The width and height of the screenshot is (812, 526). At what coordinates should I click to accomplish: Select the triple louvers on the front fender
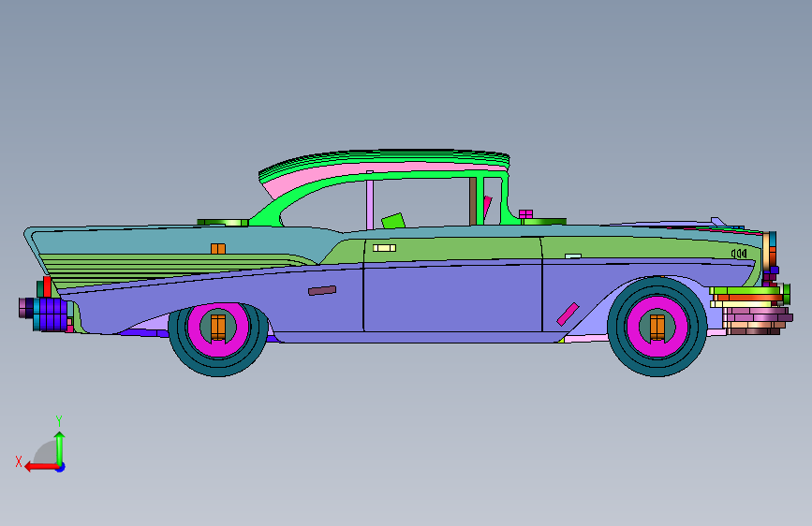739,254
